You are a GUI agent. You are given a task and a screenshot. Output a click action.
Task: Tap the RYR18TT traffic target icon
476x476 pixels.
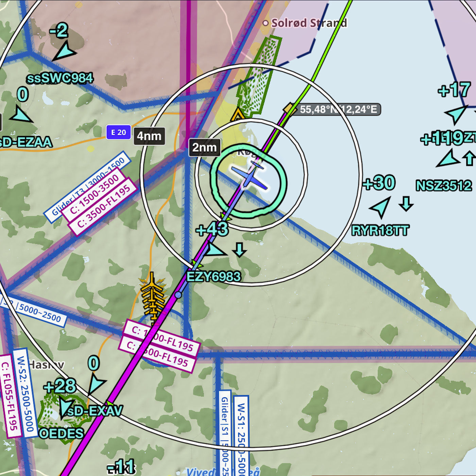(x=381, y=207)
